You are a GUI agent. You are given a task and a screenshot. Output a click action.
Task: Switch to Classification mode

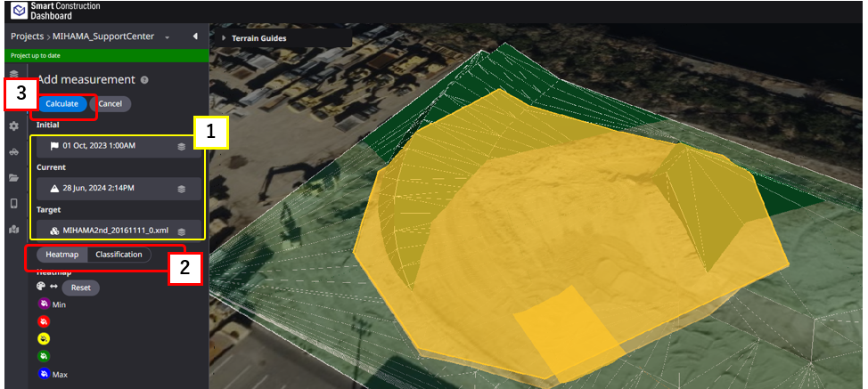coord(119,255)
